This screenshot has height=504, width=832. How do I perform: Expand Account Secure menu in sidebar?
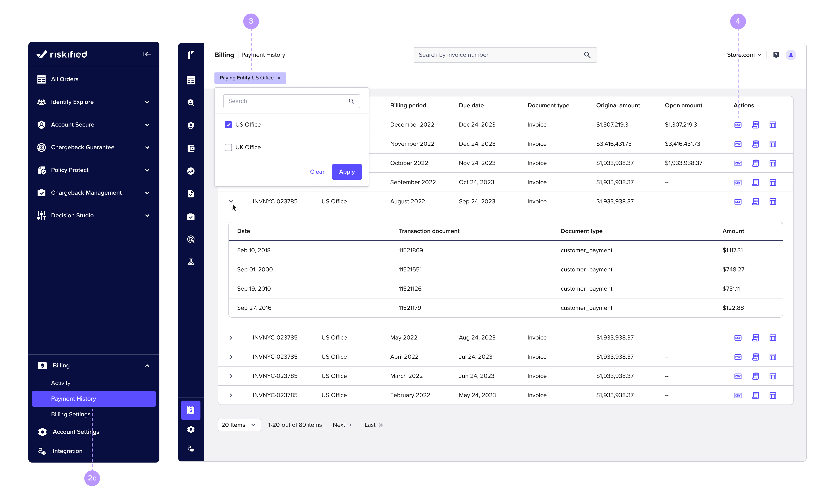147,125
